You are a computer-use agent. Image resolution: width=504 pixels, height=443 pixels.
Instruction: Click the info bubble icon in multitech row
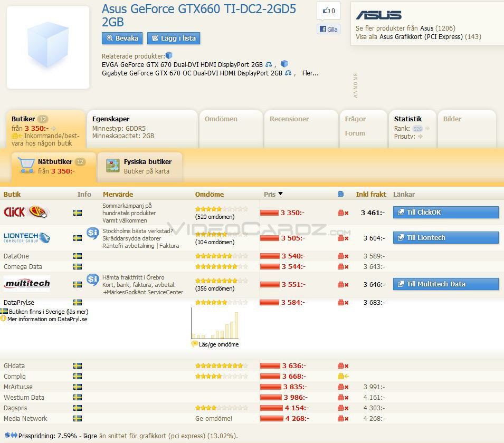coord(92,280)
